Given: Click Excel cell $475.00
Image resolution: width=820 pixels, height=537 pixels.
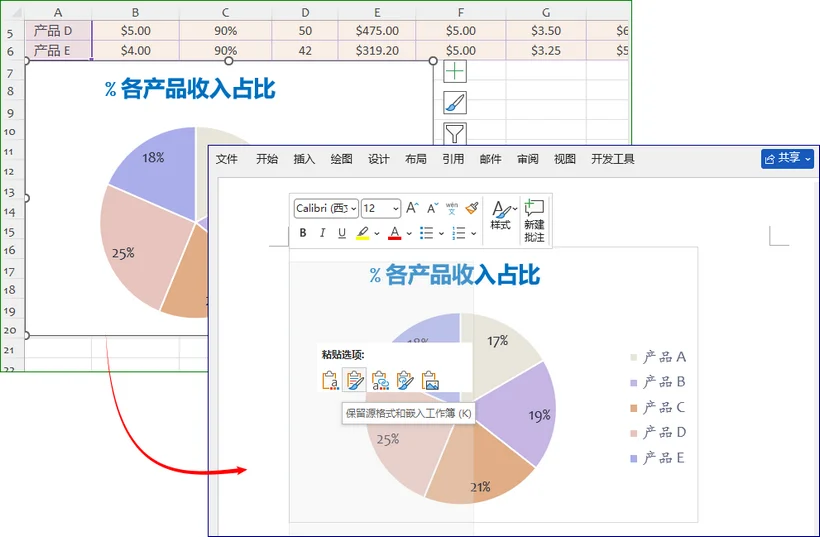Looking at the screenshot, I should (377, 31).
